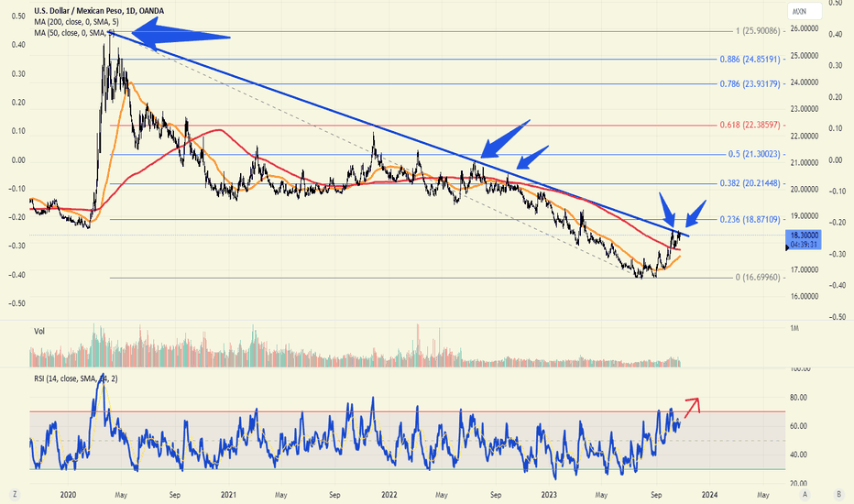Click the Fib level 1 (25.90086) label

[759, 31]
